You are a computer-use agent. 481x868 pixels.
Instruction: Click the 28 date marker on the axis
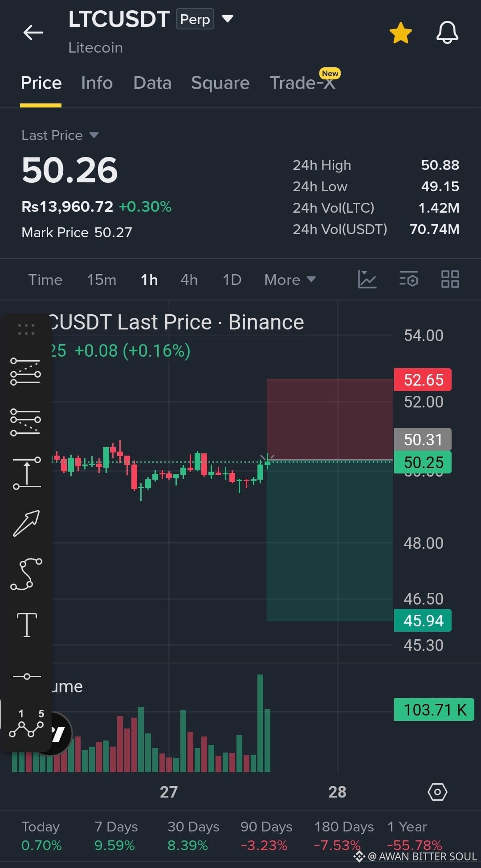(337, 792)
